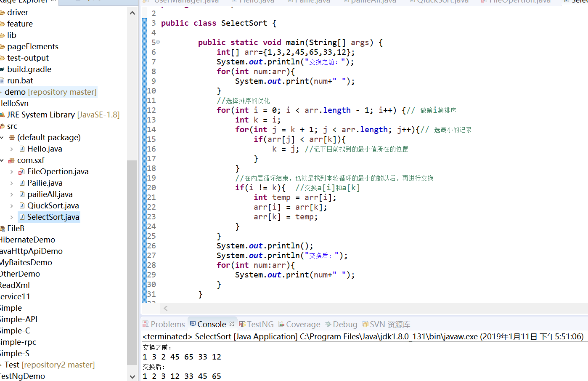Click line number 20 in gutter
588x381 pixels.
pos(151,187)
